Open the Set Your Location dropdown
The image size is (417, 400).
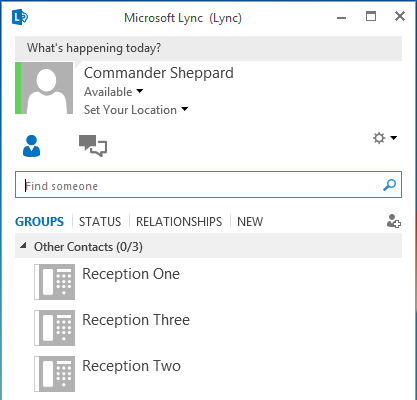[136, 110]
